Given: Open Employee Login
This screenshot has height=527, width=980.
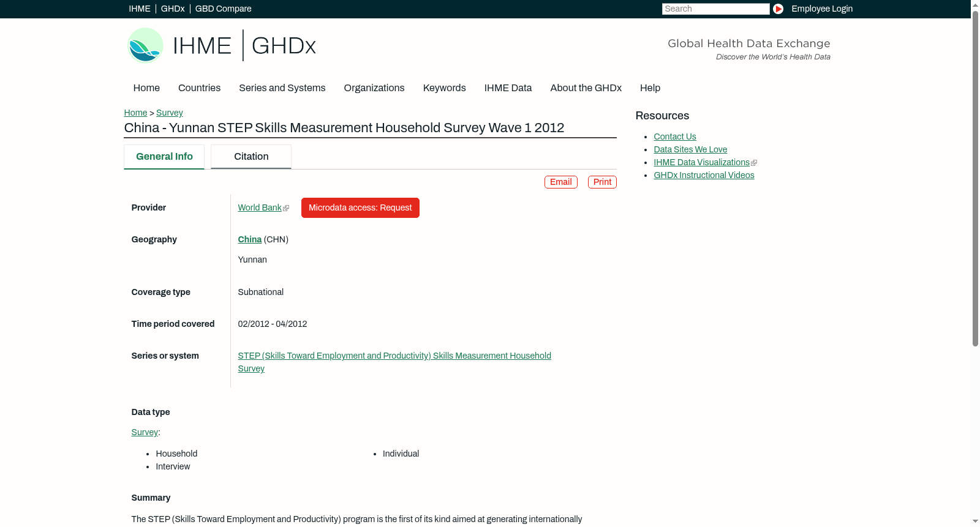Looking at the screenshot, I should 822,9.
